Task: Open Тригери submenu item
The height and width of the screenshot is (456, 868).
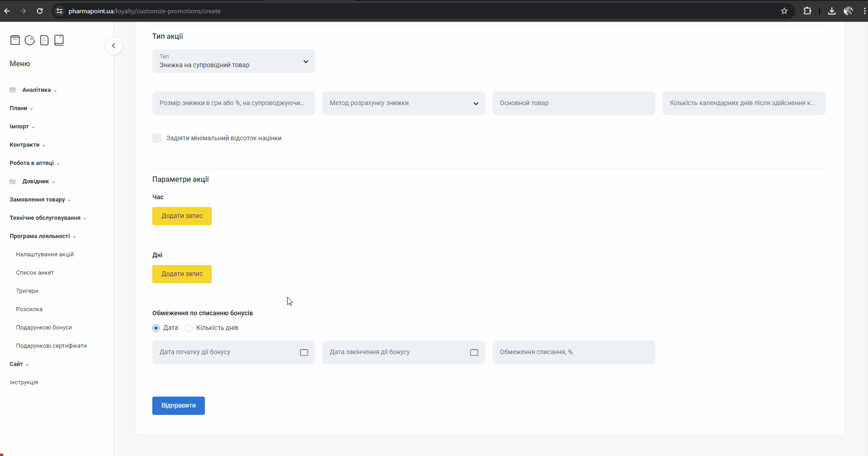Action: click(x=27, y=291)
